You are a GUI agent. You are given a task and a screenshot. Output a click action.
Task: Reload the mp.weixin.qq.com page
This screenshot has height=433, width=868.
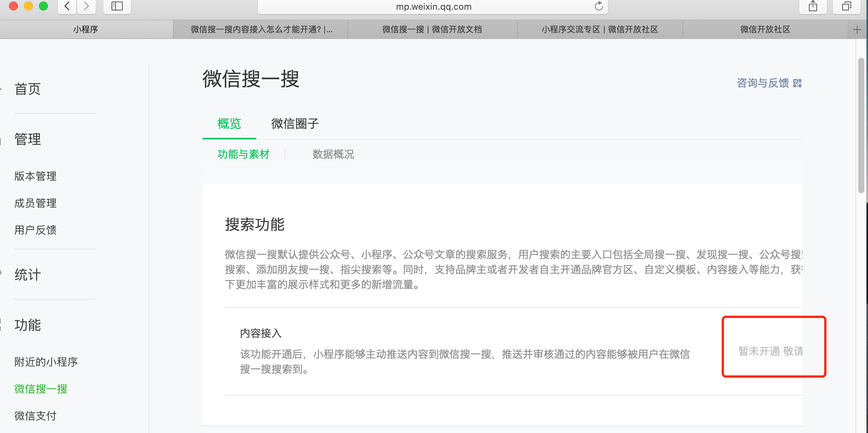[599, 6]
